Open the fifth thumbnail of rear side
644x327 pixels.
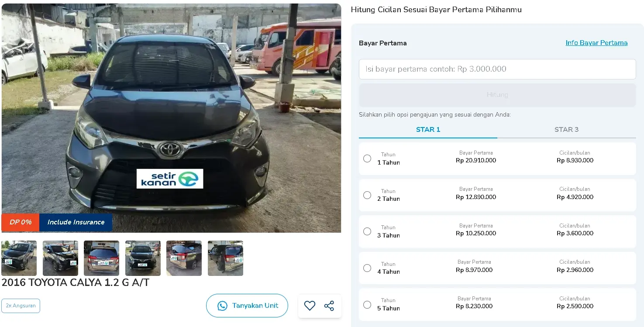pos(184,258)
